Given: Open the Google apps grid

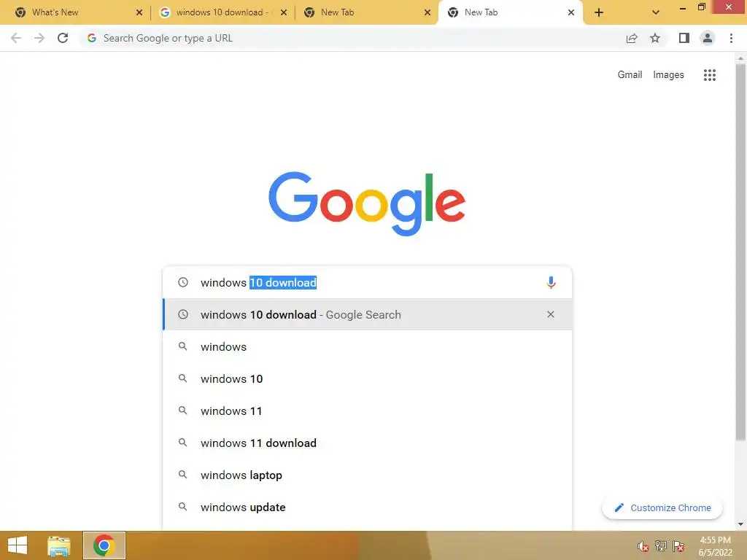Looking at the screenshot, I should click(709, 75).
